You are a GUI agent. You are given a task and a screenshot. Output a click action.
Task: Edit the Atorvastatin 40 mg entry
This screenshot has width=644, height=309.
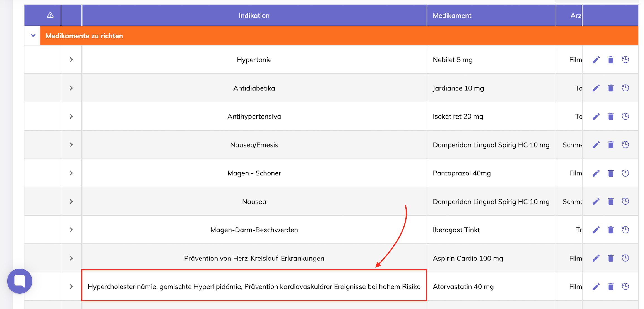click(x=596, y=287)
